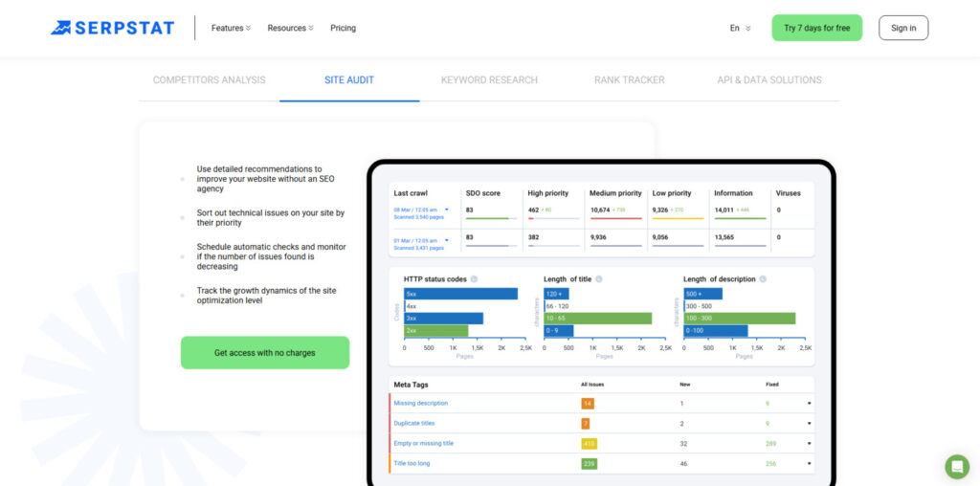Click the 3xx bar in HTTP status chart
The width and height of the screenshot is (980, 486).
[x=444, y=319]
